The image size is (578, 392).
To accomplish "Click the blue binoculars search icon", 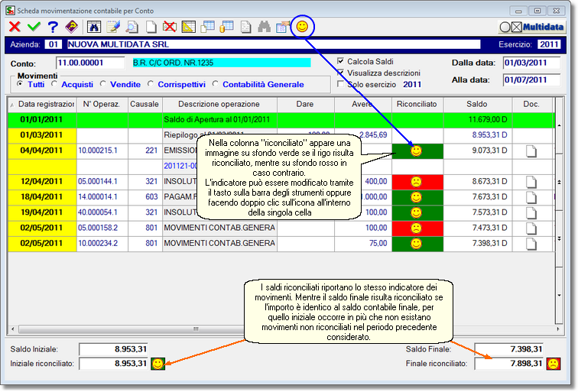I will click(x=94, y=27).
